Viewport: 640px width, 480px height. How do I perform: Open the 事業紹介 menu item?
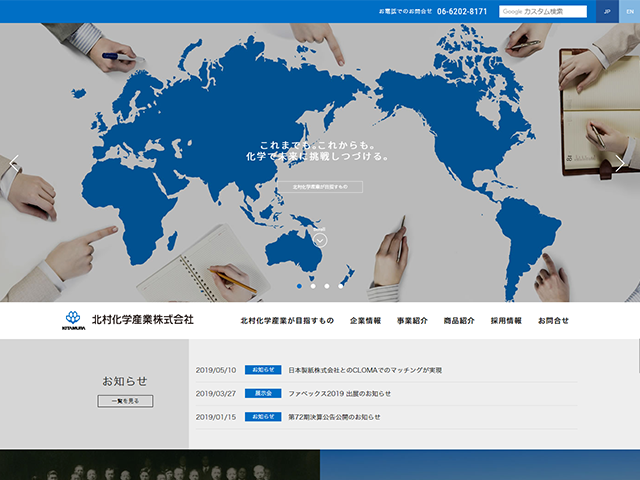pos(412,321)
